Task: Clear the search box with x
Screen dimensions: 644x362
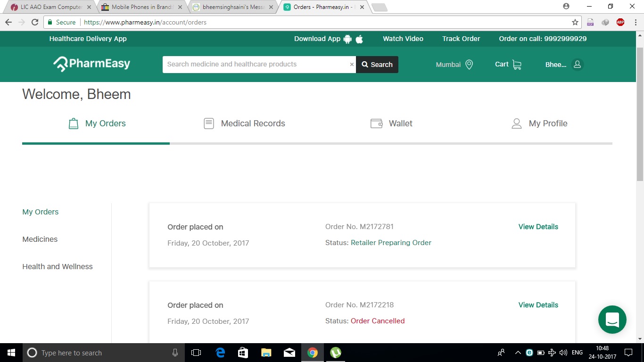Action: 352,65
